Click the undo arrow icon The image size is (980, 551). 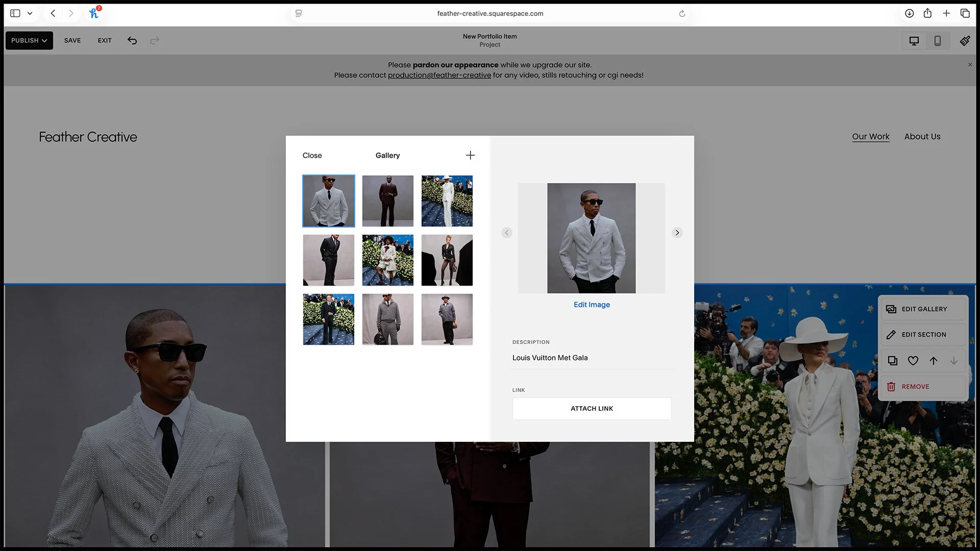(x=132, y=40)
